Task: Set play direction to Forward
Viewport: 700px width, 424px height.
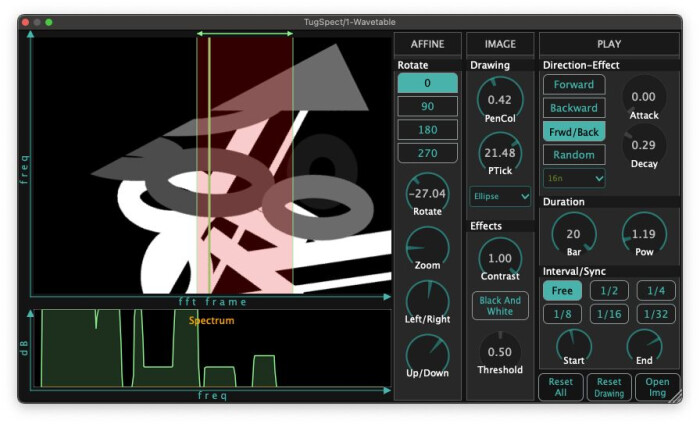Action: pos(574,84)
